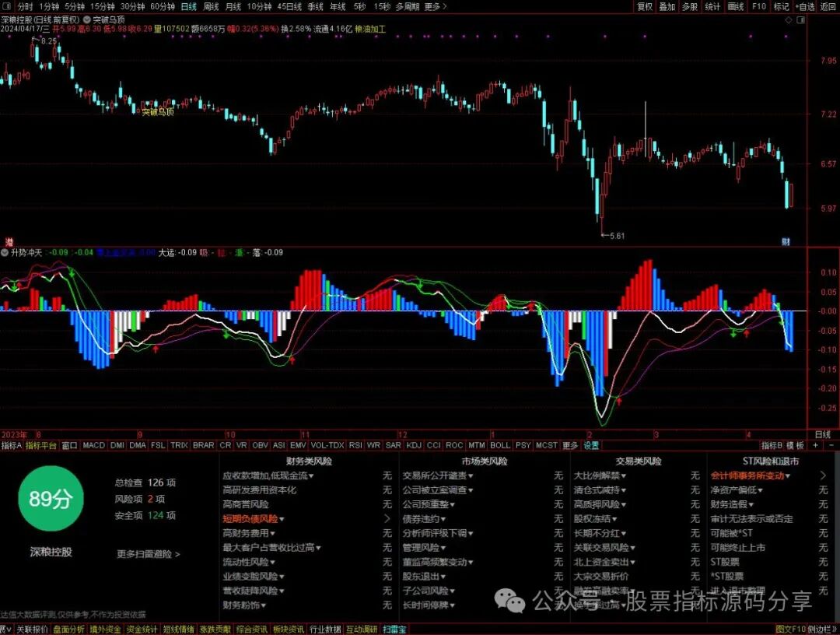Expand 净资产偏低 risk item
Viewport: 840px width, 635px height.
click(737, 489)
